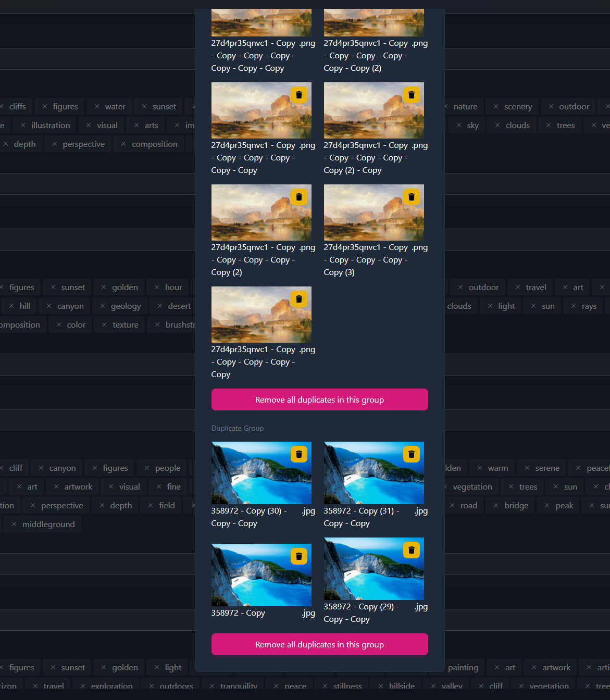
Task: Trash the 27d4pr35qnvc1 duplicate whose name ends Copy (2)
Action: click(299, 197)
